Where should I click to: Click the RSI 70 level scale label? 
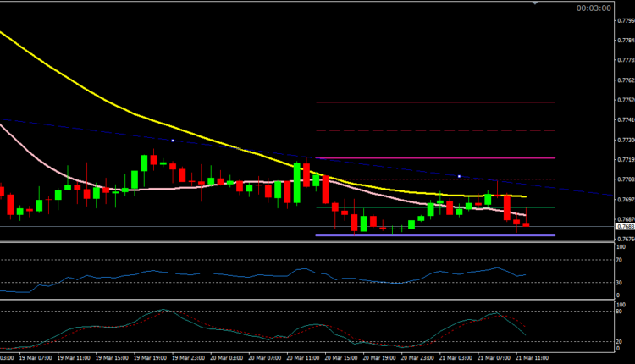[620, 260]
